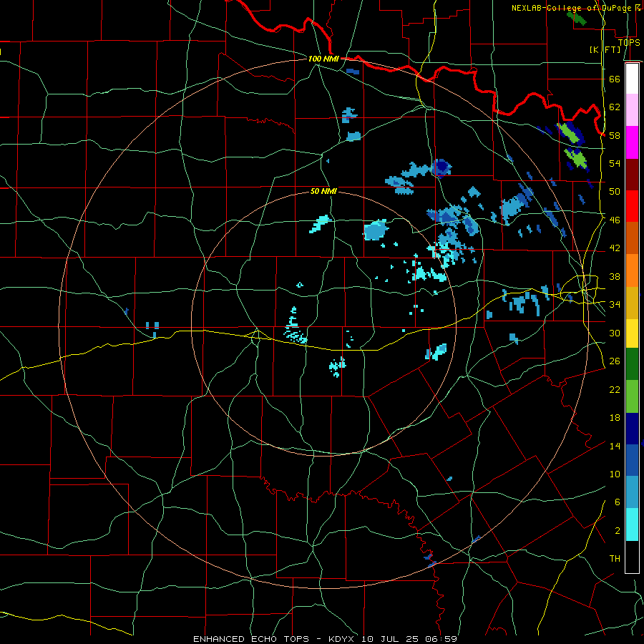Select the magenta swatch labeled 58
This screenshot has height=644, width=644.
coord(632,142)
